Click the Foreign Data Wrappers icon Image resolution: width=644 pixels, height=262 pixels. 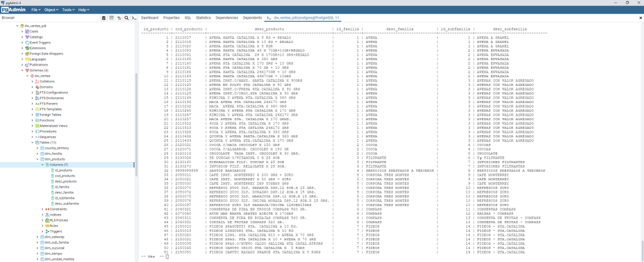[27, 54]
